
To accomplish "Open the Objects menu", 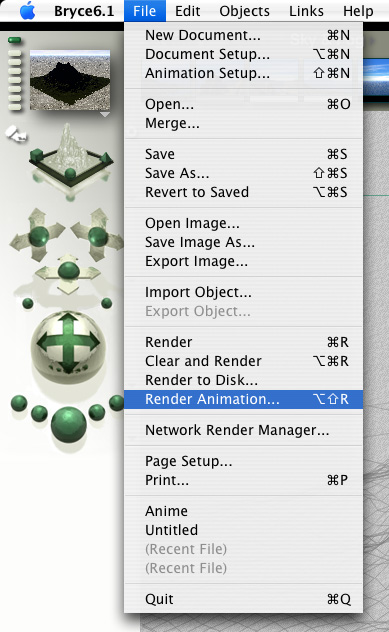I will pos(244,11).
